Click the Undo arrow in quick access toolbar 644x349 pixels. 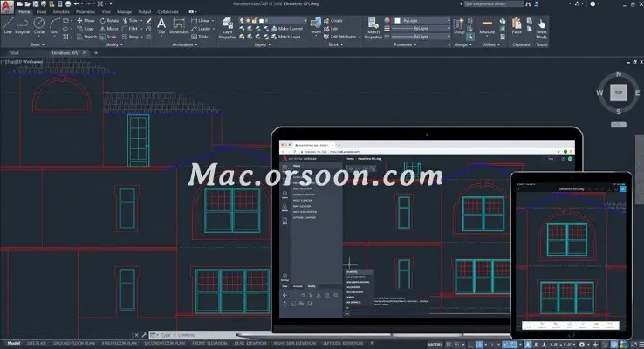tap(77, 3)
